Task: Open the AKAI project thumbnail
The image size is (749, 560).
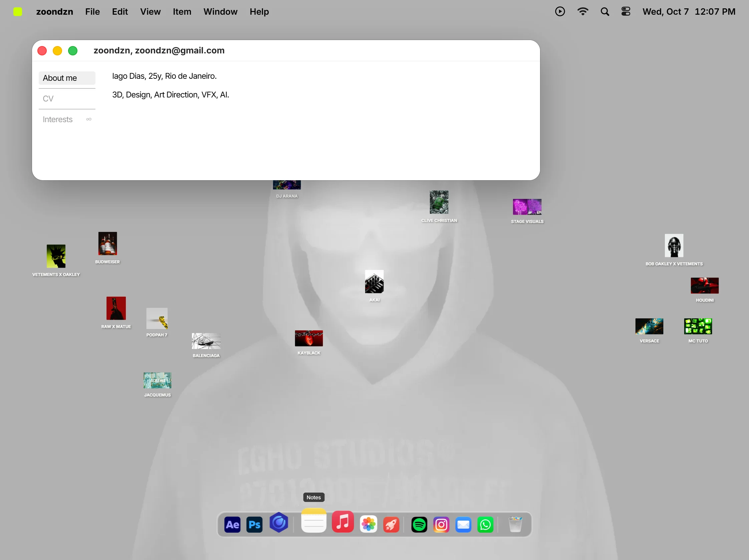Action: click(374, 281)
